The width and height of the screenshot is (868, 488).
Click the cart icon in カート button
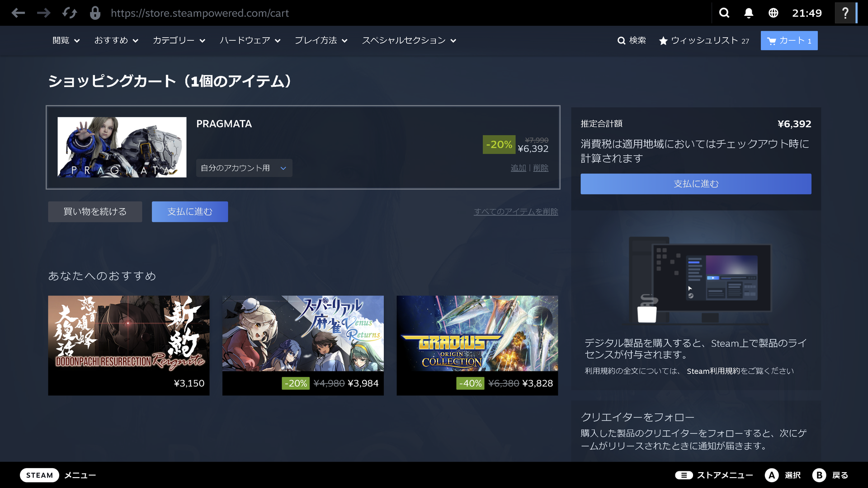[x=772, y=41]
